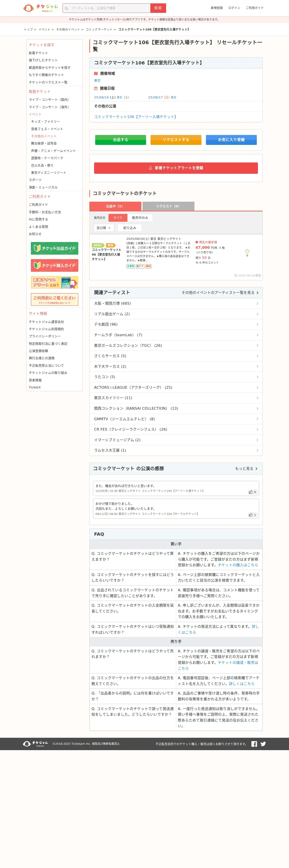Click コミックマーケット breadcrumb link
289x868 pixels.
pos(99,29)
